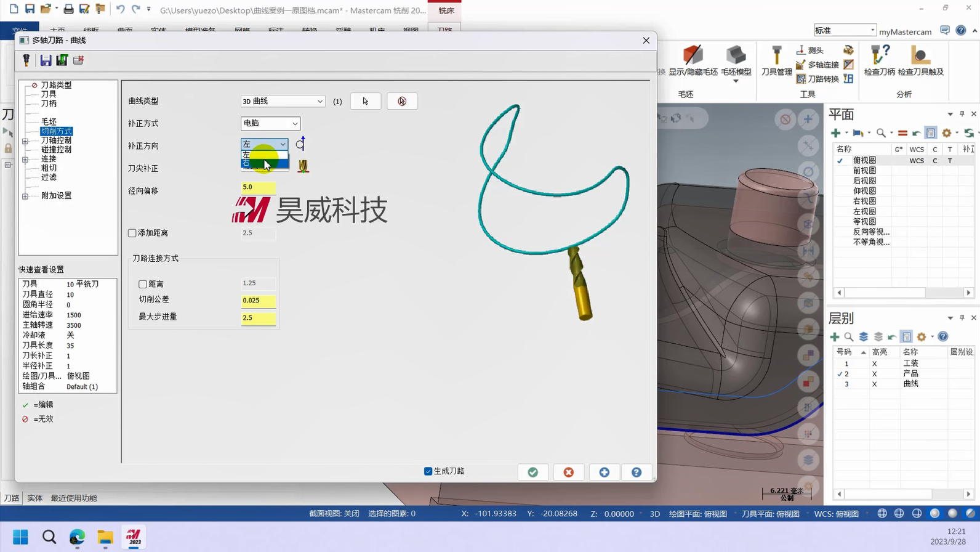Select 碰撞控制 in the parameter tree
Image resolution: width=980 pixels, height=552 pixels.
click(56, 150)
